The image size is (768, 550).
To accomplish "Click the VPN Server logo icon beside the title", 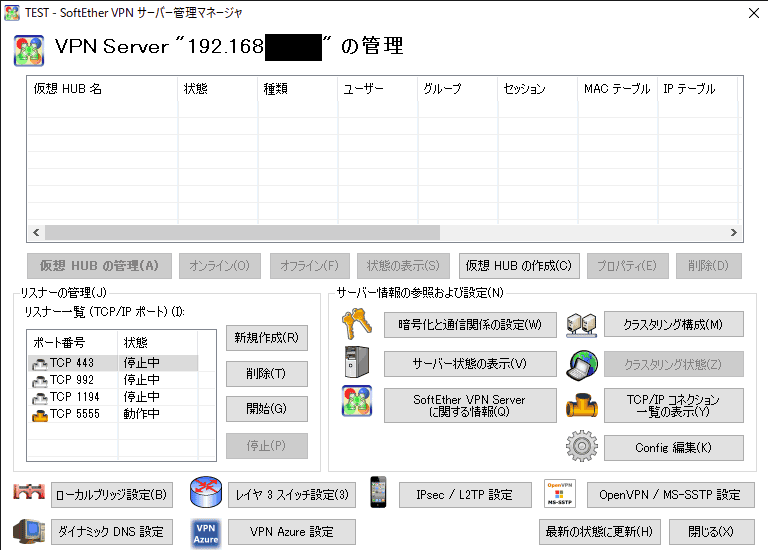I will pyautogui.click(x=29, y=50).
